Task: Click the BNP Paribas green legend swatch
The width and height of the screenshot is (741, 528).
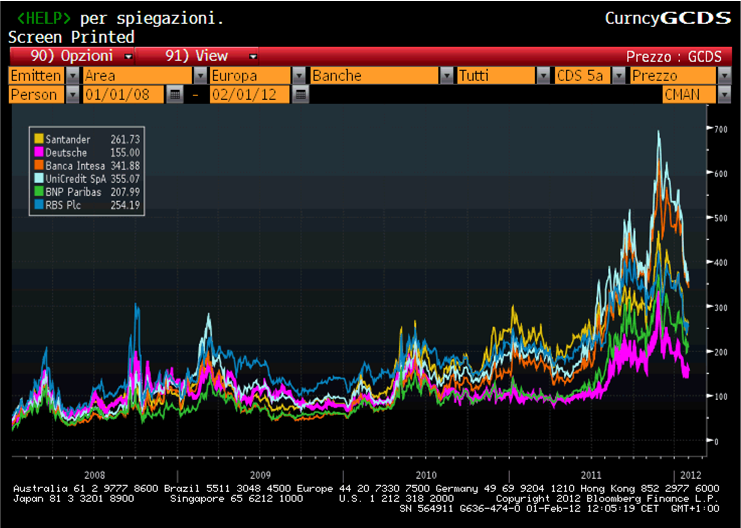Action: (39, 191)
